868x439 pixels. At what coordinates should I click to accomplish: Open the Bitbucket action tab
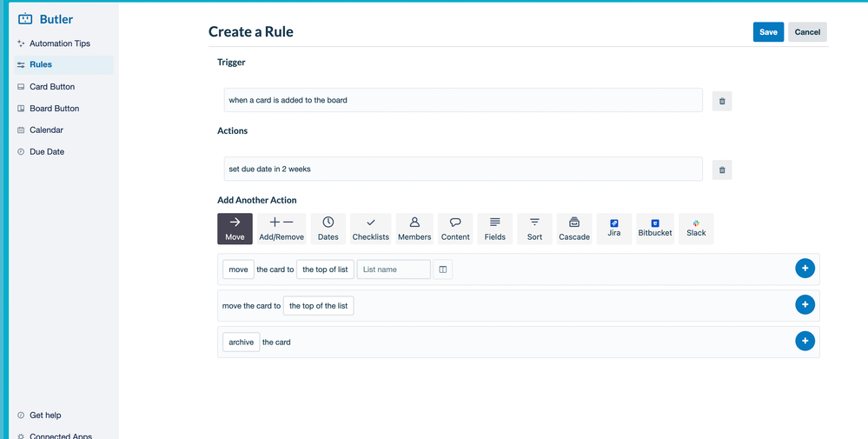pyautogui.click(x=655, y=229)
